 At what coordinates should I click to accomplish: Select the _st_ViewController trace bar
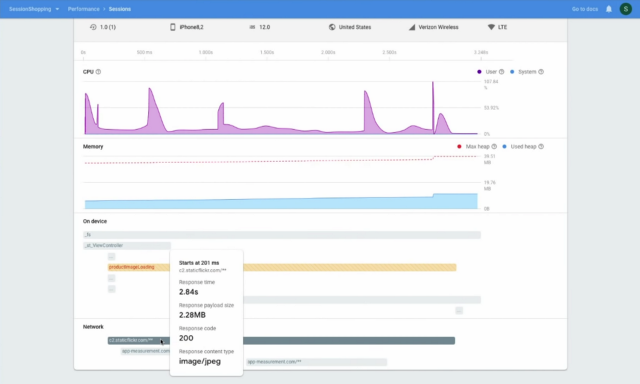[127, 245]
